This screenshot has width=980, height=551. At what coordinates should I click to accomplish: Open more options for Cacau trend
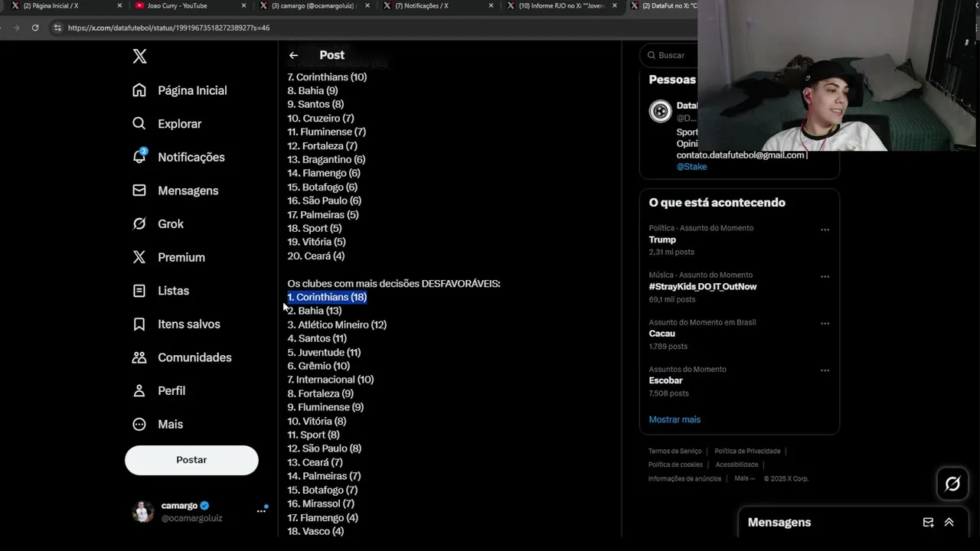coord(825,324)
